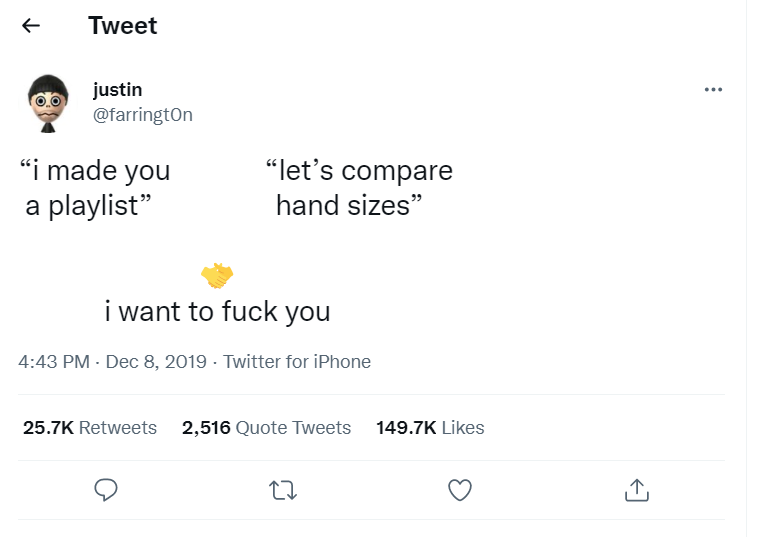Click the "i want to" line below the emoji
759x537 pixels.
[x=217, y=312]
